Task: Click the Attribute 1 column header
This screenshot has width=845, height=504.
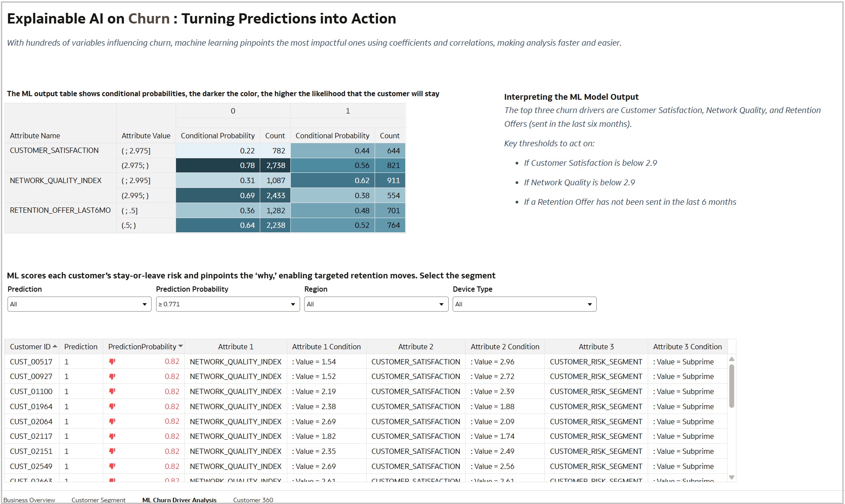Action: click(235, 347)
